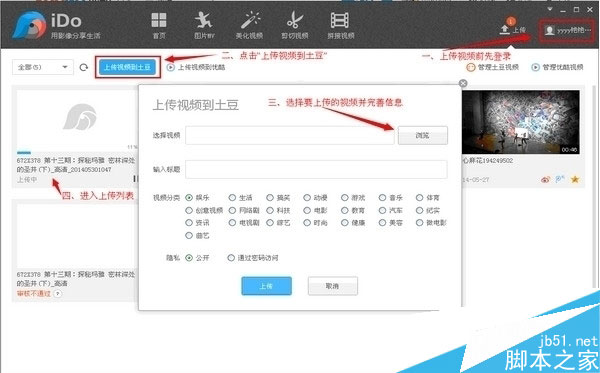Image resolution: width=600 pixels, height=373 pixels.
Task: Click the 浏览 browse button
Action: 422,135
